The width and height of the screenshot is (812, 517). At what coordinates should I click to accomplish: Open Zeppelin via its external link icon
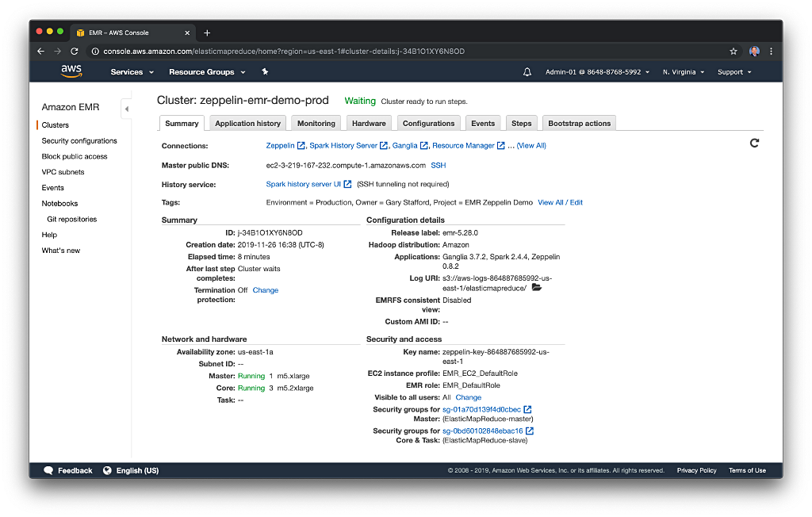(300, 145)
